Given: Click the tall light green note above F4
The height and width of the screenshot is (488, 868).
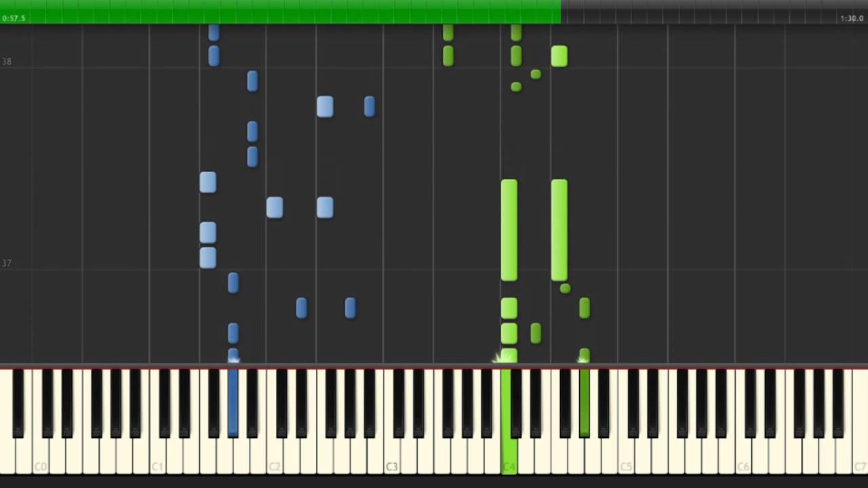Looking at the screenshot, I should 559,230.
